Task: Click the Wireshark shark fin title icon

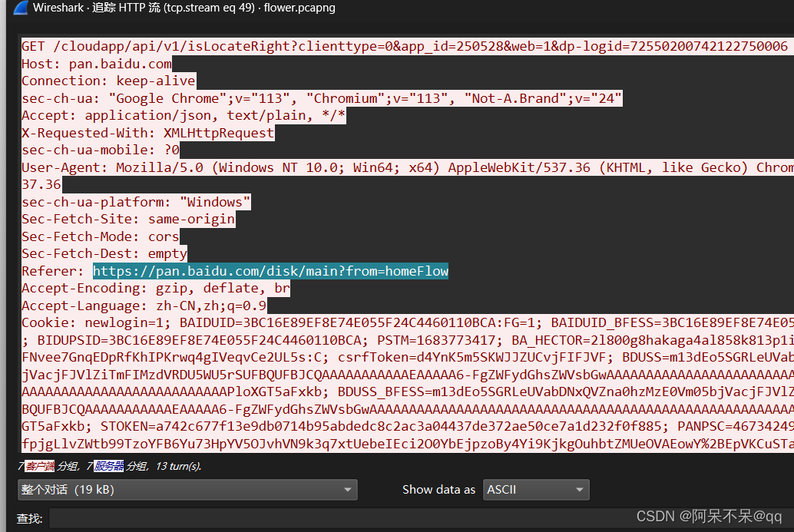Action: click(21, 8)
